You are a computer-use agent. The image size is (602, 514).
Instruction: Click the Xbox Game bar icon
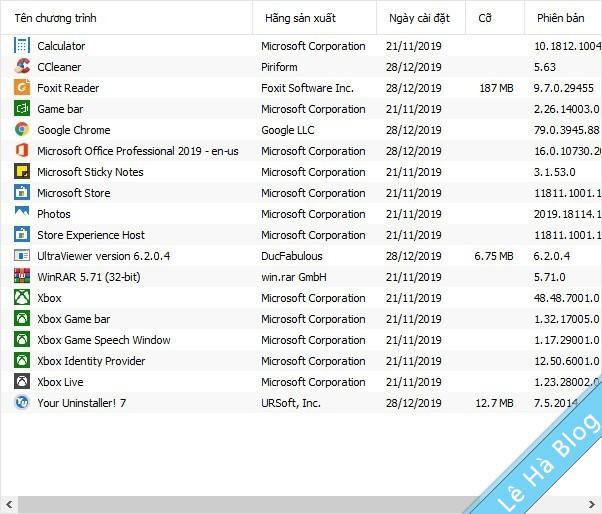(22, 318)
